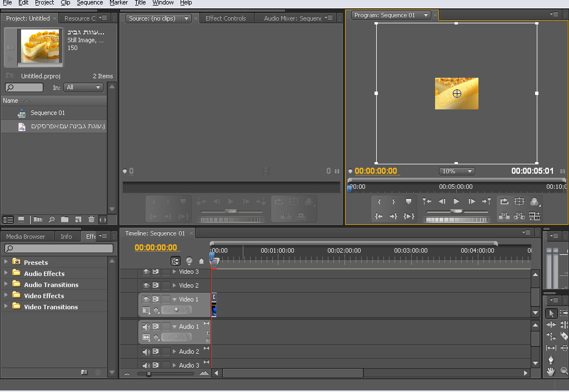Open the Sequence menu
569x392 pixels.
tap(89, 3)
